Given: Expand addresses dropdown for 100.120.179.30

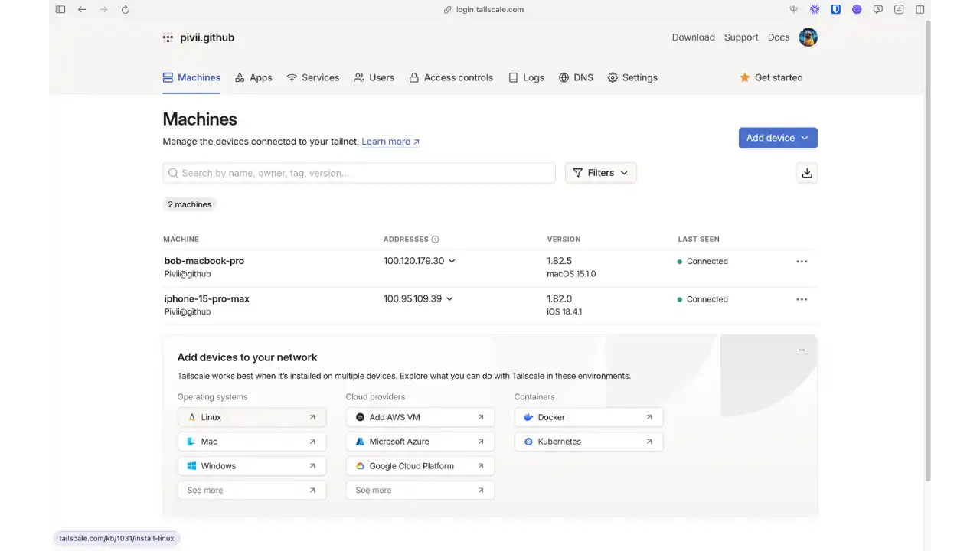Looking at the screenshot, I should 452,261.
